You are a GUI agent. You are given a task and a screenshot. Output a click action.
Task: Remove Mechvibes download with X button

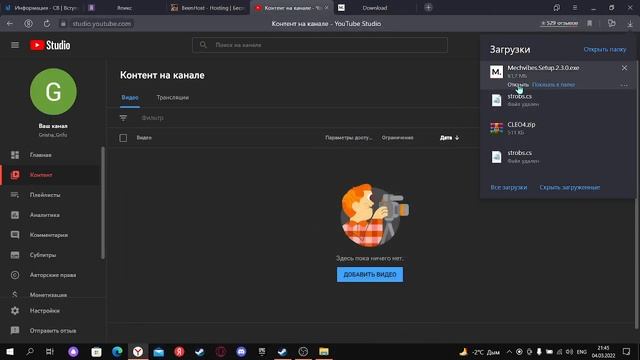click(x=624, y=68)
